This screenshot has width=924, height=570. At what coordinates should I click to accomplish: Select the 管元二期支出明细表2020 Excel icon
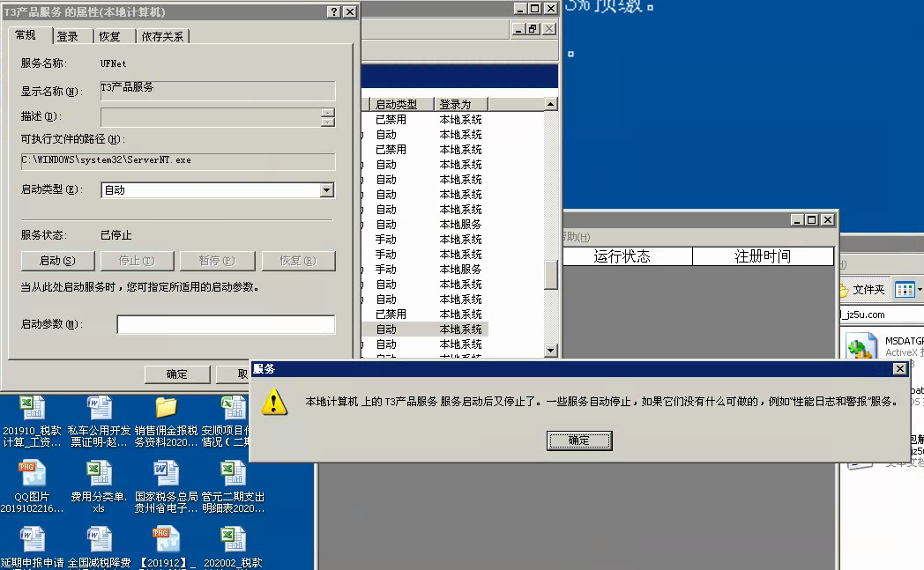click(234, 487)
